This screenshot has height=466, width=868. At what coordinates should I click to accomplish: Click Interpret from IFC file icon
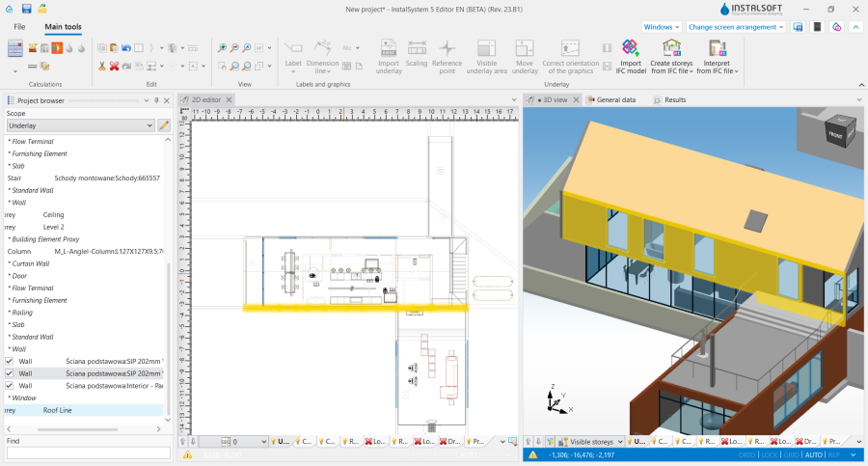coord(717,49)
